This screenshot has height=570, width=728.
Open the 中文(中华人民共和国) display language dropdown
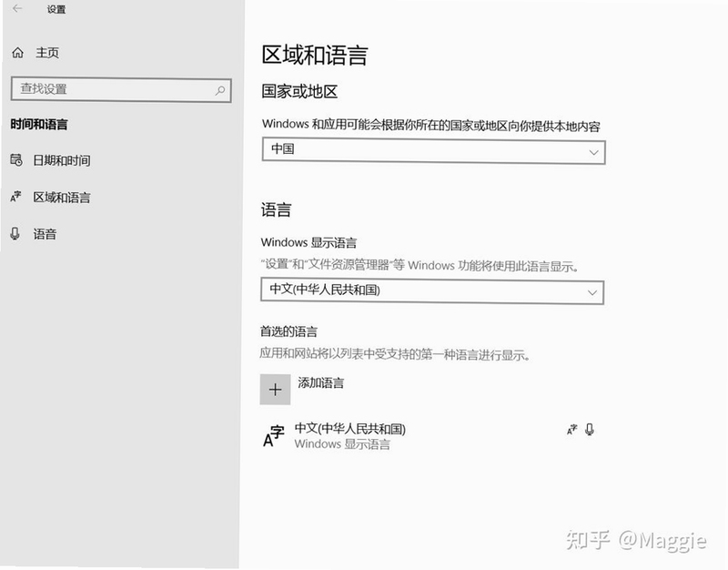tap(432, 290)
